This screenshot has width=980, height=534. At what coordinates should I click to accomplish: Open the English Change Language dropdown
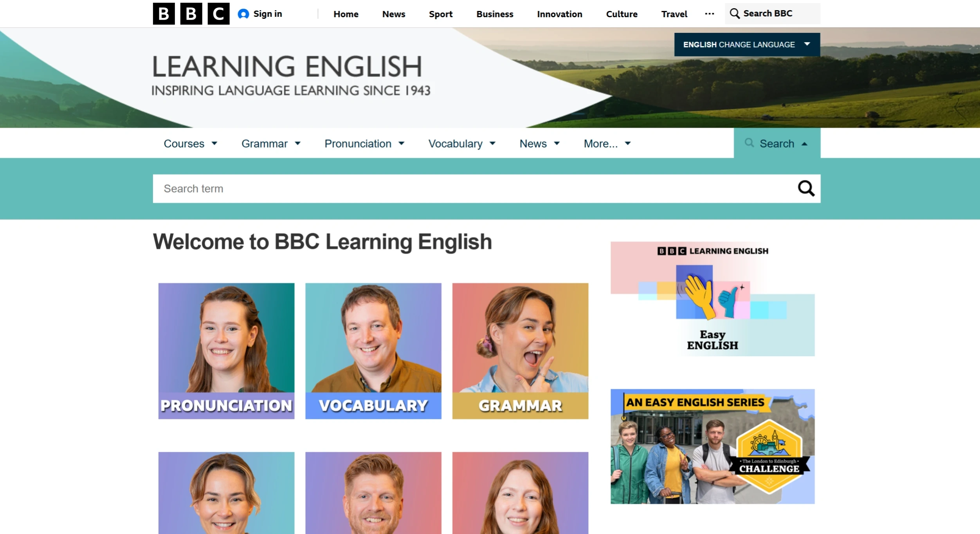[747, 45]
